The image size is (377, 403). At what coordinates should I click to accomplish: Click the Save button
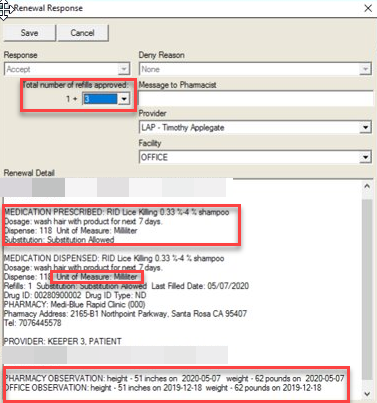click(x=29, y=33)
